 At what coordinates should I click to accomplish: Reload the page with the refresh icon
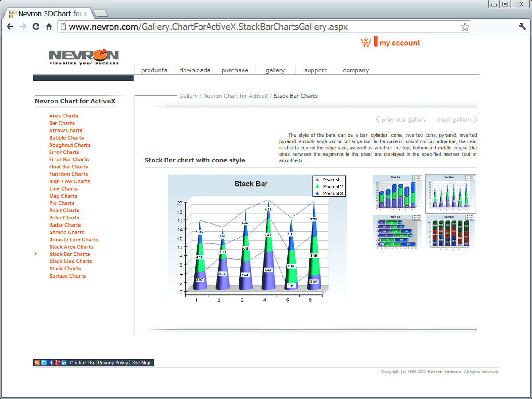(36, 27)
